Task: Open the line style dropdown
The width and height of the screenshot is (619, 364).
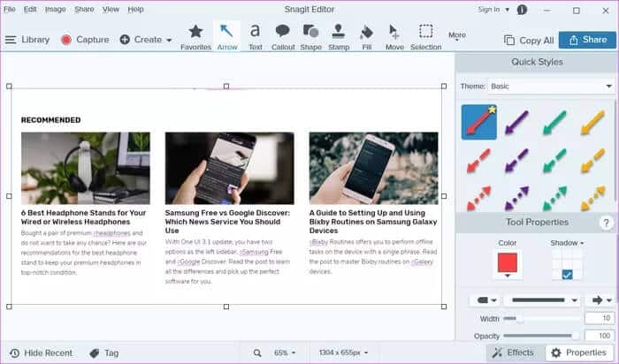Action: pos(544,300)
